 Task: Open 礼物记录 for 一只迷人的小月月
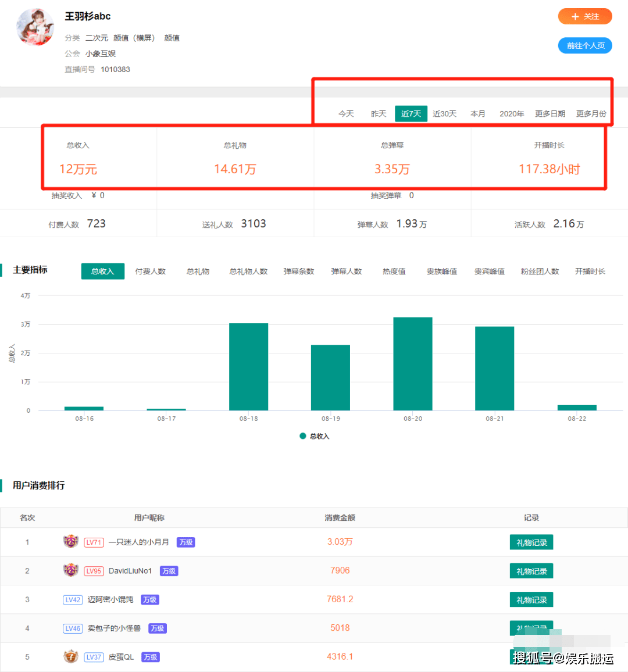click(531, 542)
